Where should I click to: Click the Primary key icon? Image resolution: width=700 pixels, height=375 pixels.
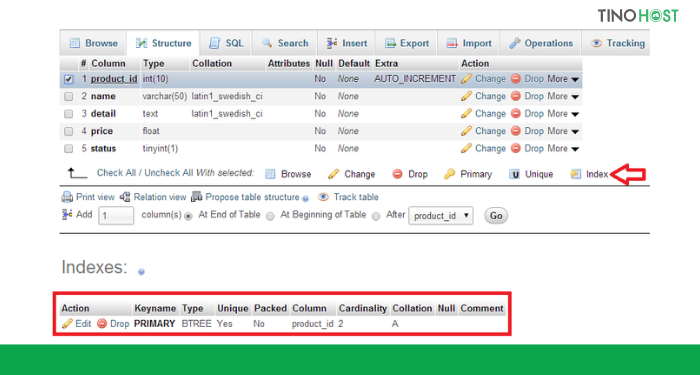point(449,174)
